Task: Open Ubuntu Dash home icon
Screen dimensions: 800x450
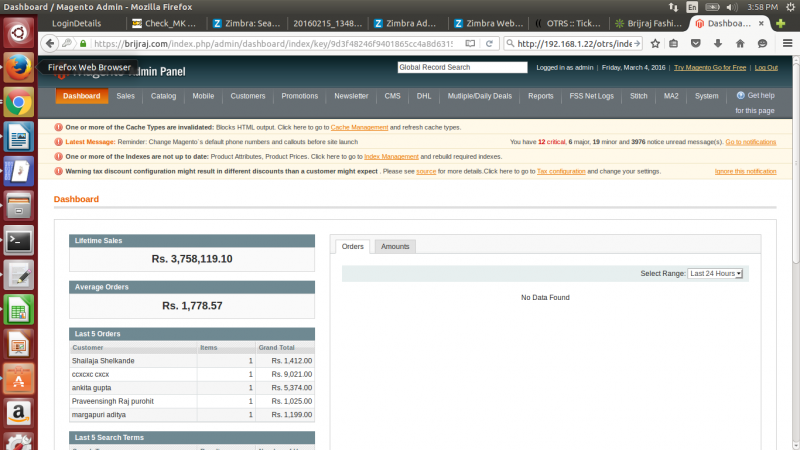Action: click(x=18, y=33)
